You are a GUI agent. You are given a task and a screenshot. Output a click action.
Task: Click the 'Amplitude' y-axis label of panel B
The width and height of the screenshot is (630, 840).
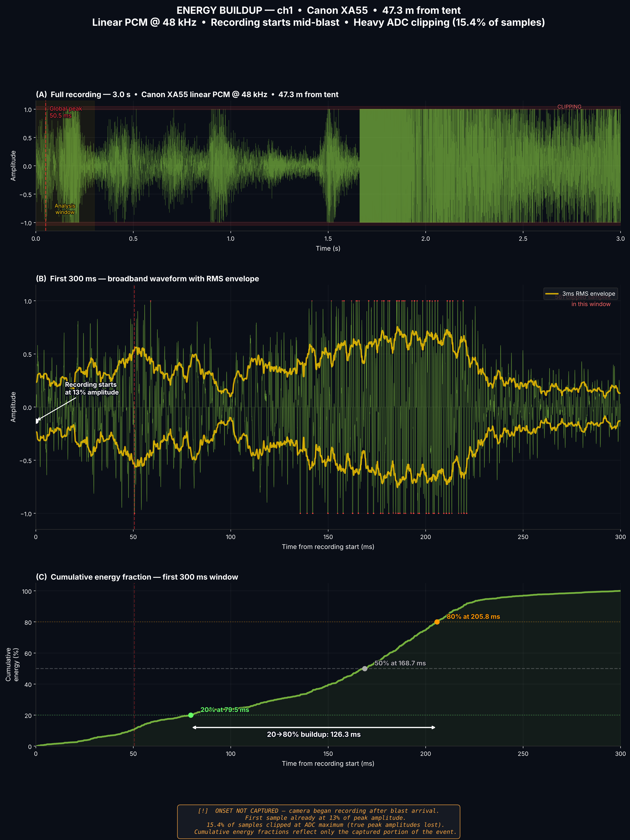pos(13,407)
